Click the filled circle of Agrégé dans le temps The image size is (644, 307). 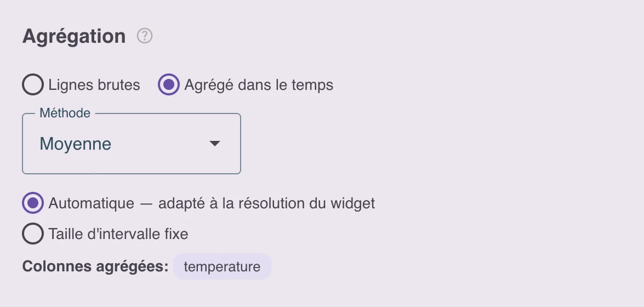[x=169, y=84]
